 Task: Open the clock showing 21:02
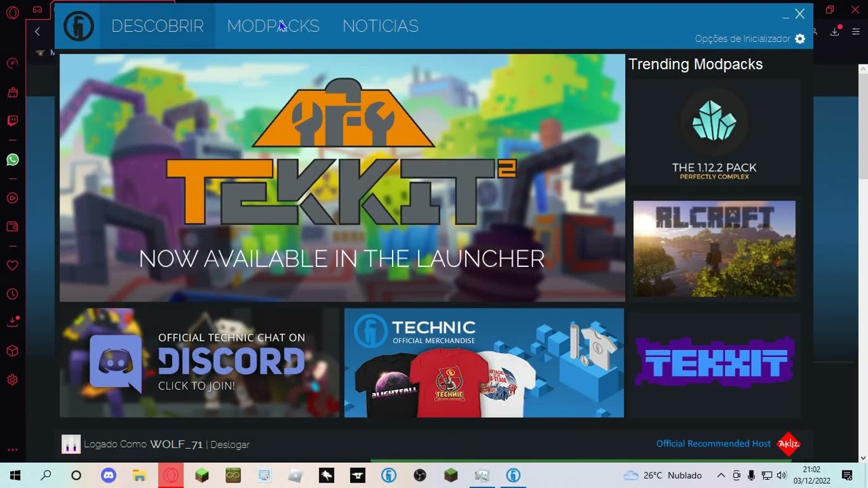811,475
